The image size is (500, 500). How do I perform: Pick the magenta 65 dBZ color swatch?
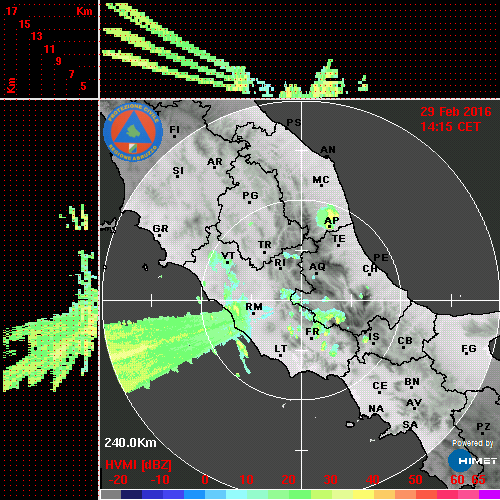tap(490, 494)
